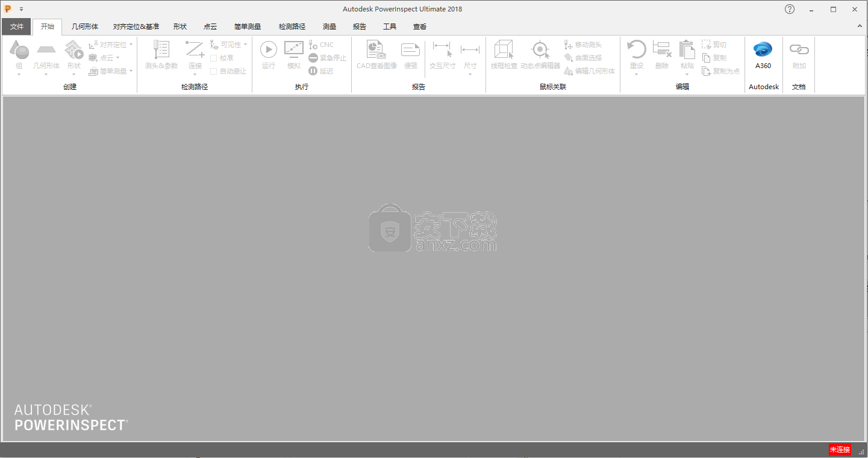Click the 紧急停止 emergency stop icon
The width and height of the screenshot is (868, 458).
point(313,58)
